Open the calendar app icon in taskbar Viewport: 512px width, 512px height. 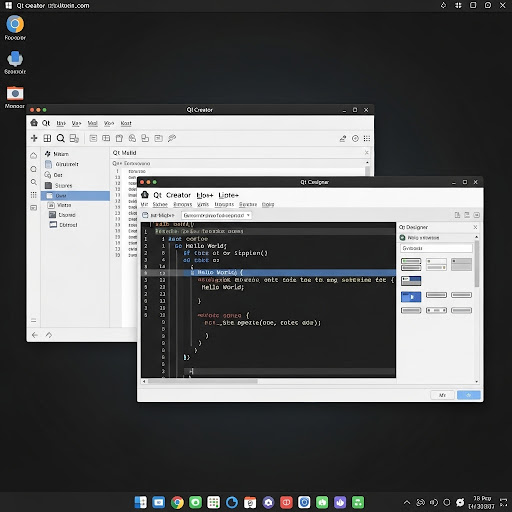point(250,502)
